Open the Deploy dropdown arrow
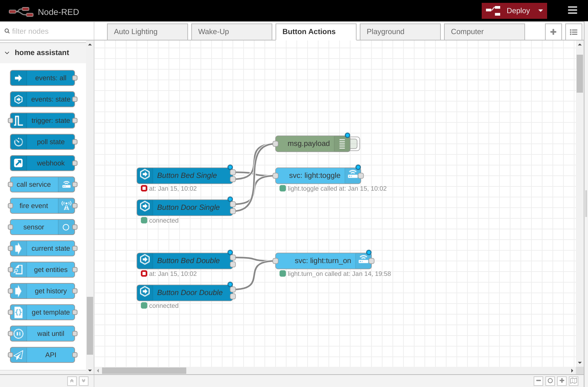This screenshot has height=387, width=588. 541,11
